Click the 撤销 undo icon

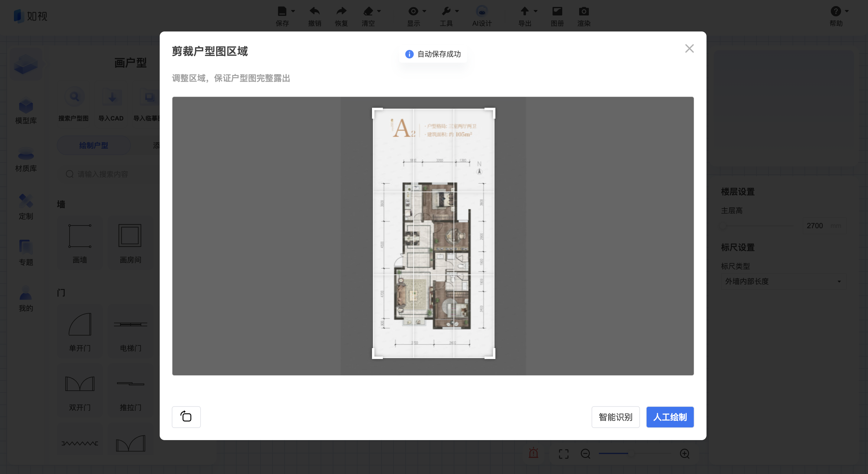[314, 11]
